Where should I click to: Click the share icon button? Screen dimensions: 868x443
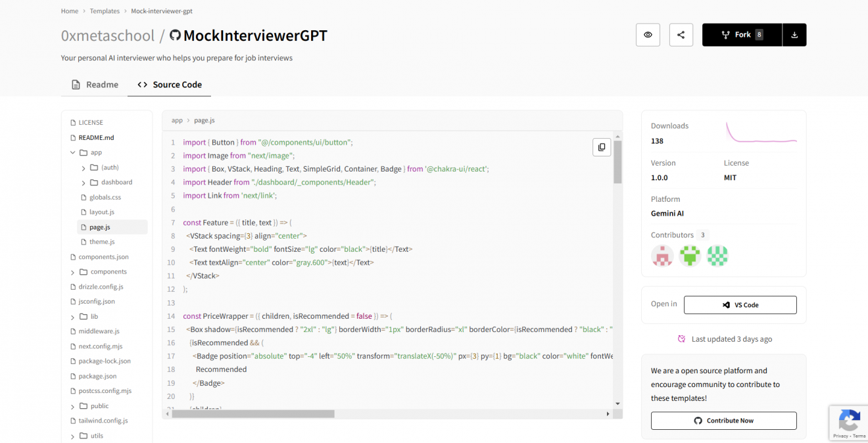pos(681,35)
